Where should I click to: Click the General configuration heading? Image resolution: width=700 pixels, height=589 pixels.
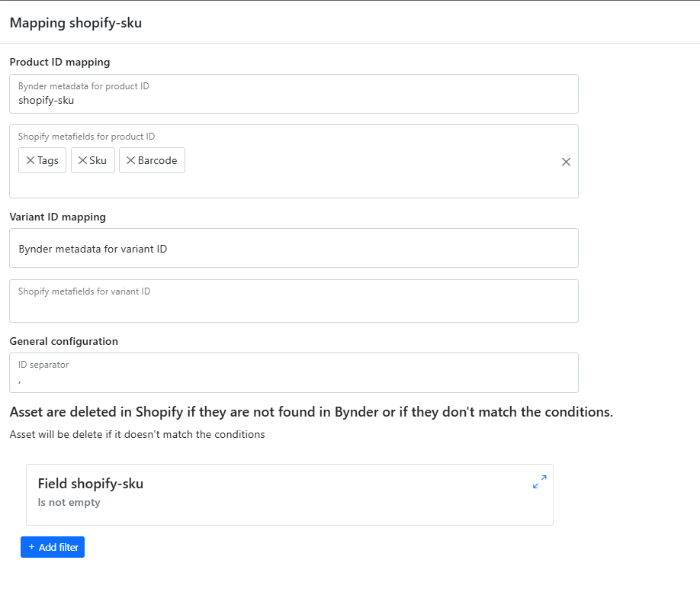[63, 341]
